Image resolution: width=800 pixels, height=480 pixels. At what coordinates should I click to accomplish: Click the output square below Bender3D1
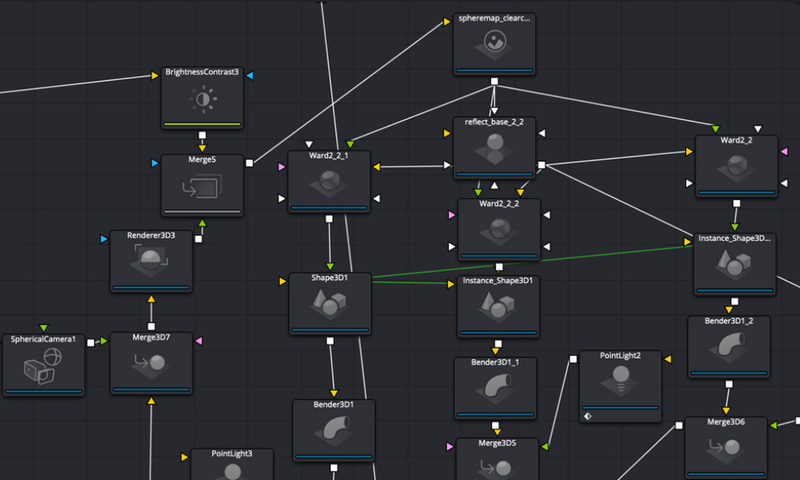pos(334,468)
